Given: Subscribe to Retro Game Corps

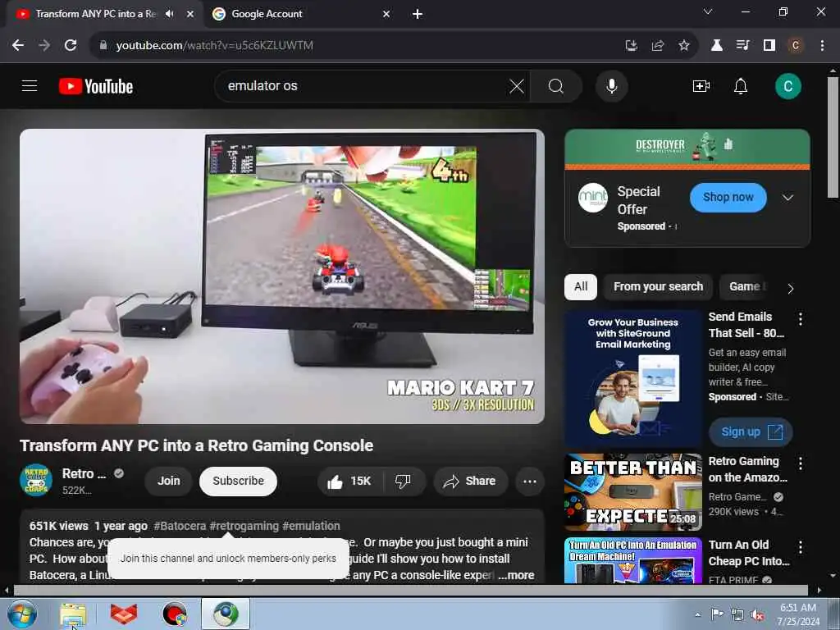Looking at the screenshot, I should click(238, 481).
